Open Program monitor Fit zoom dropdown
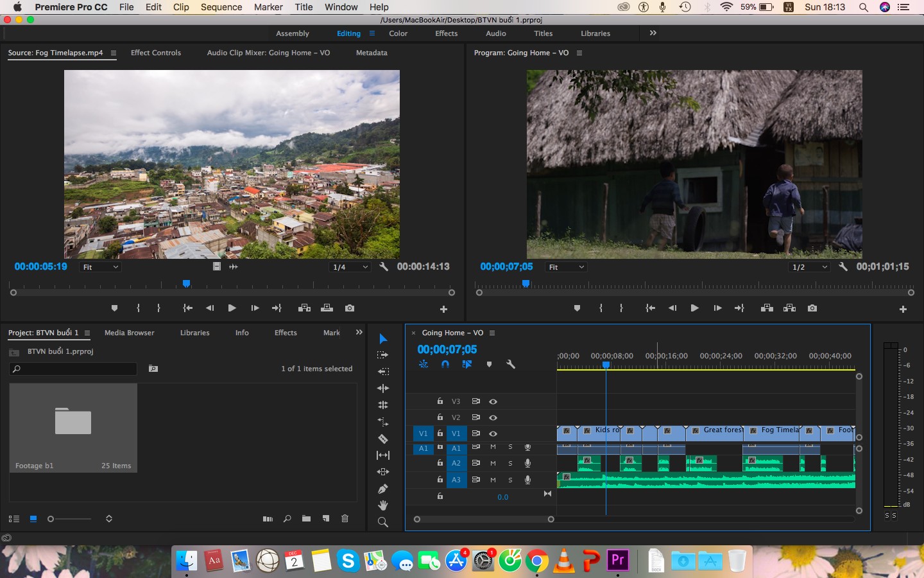924x578 pixels. 566,267
